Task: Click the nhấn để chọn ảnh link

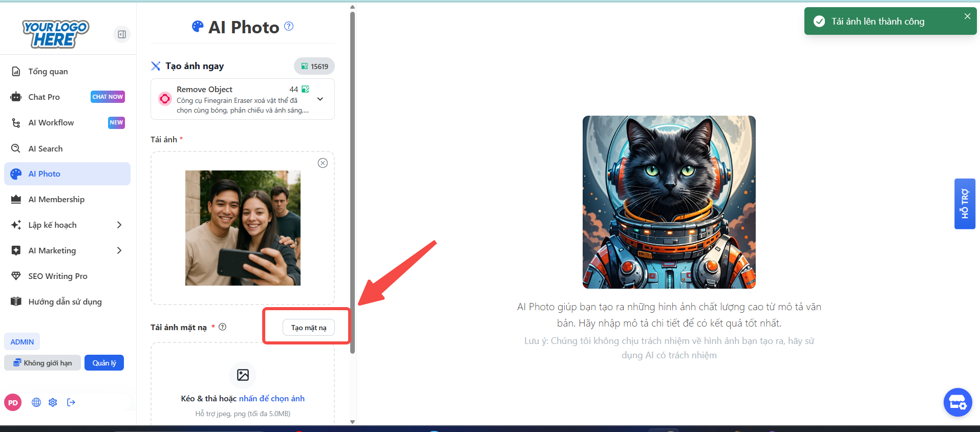Action: click(x=271, y=398)
